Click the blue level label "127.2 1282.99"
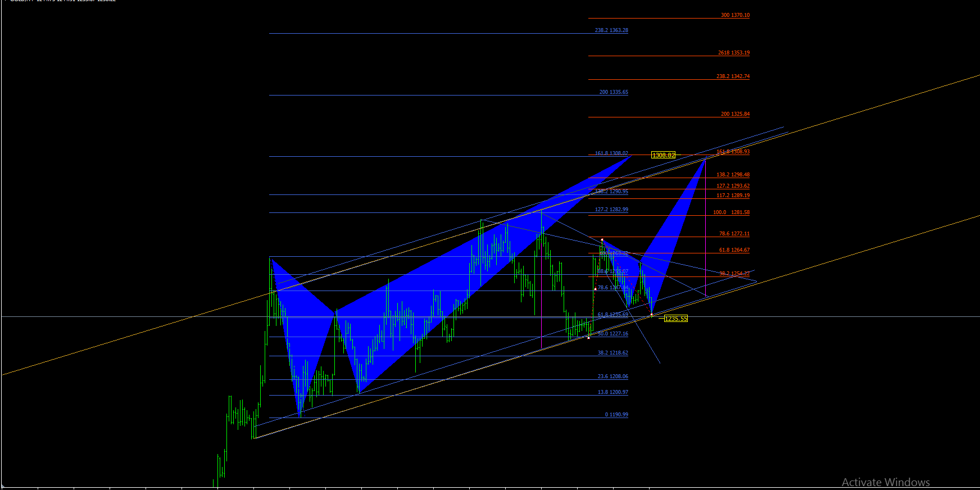 coord(611,210)
